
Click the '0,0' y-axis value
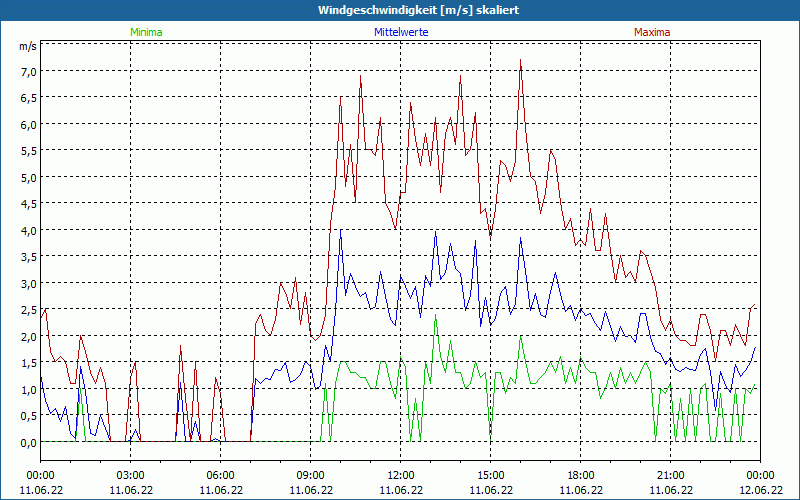(x=29, y=444)
